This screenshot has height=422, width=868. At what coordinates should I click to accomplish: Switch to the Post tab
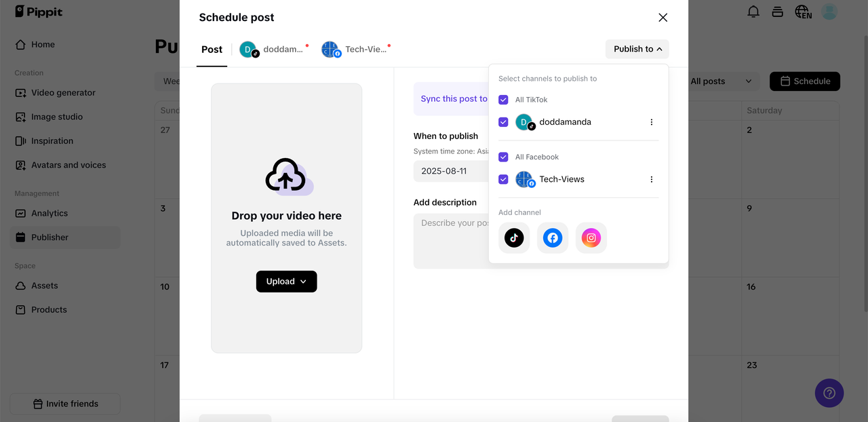212,50
